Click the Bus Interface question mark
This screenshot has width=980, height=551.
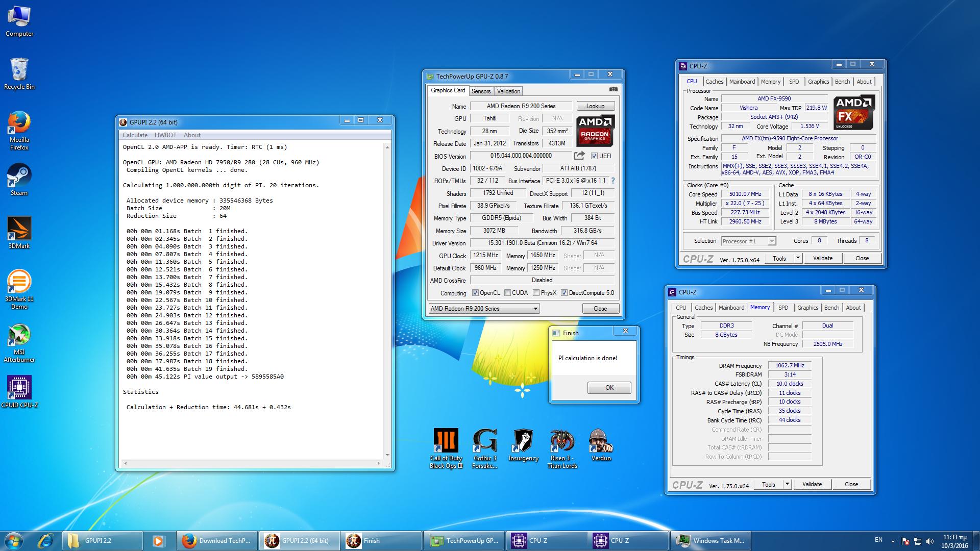click(613, 181)
